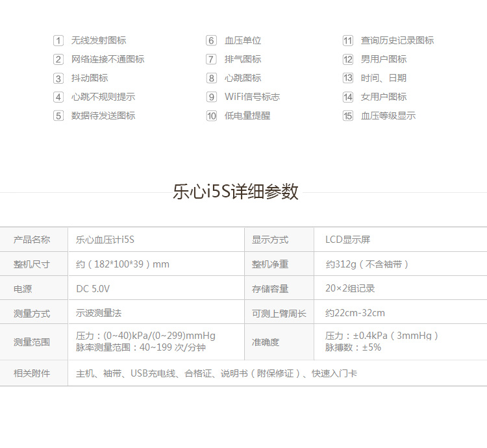This screenshot has width=487, height=448.
Task: Click the number 11 legend box
Action: pyautogui.click(x=348, y=40)
